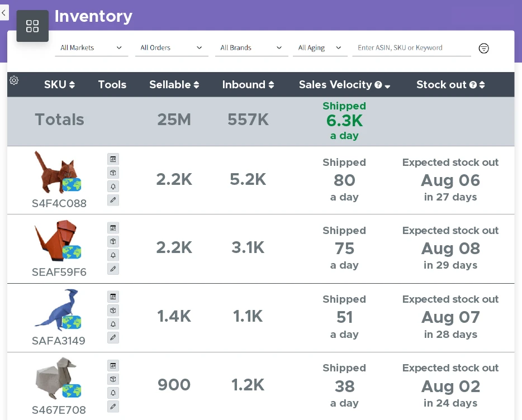The image size is (522, 420).
Task: Click total shipped 6.3K a day
Action: [344, 121]
